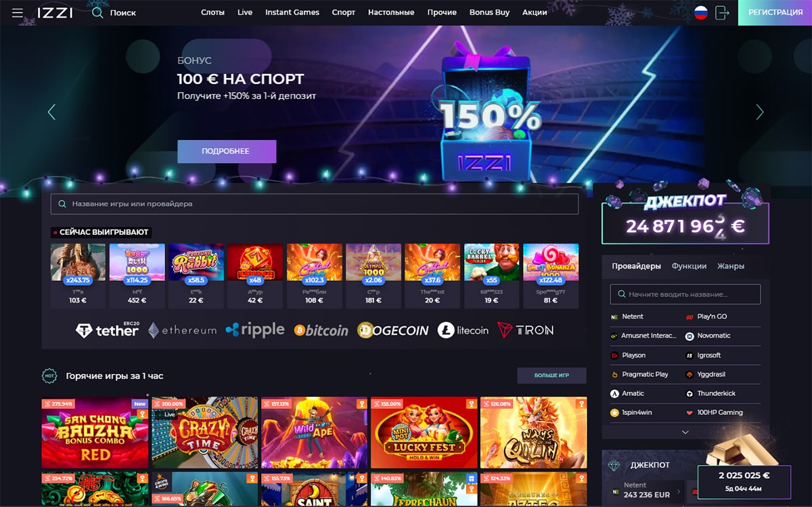Click the game or provider name field
The width and height of the screenshot is (812, 507).
tap(315, 204)
